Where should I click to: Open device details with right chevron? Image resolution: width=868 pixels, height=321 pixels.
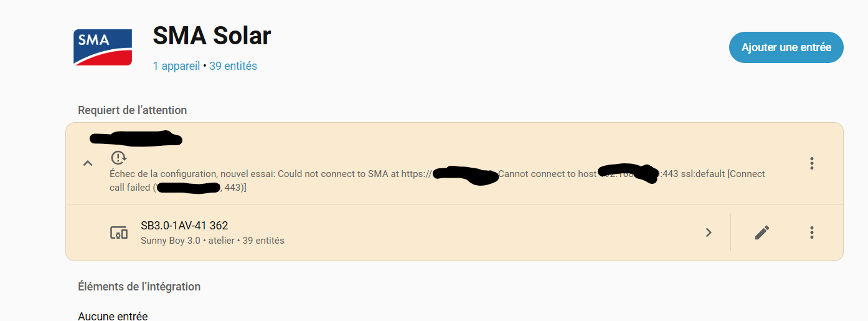coord(709,232)
